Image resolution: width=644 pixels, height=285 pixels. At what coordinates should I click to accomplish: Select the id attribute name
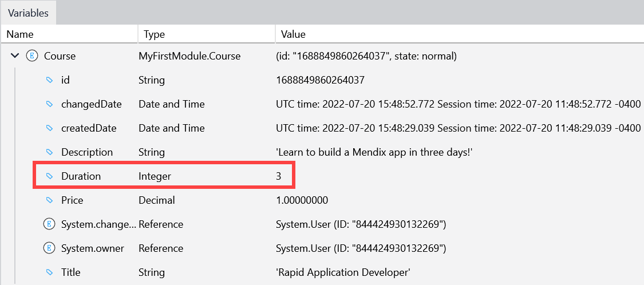click(65, 80)
